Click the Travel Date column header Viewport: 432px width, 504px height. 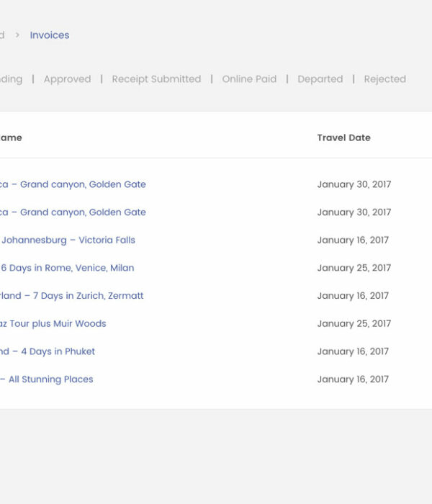(x=343, y=138)
